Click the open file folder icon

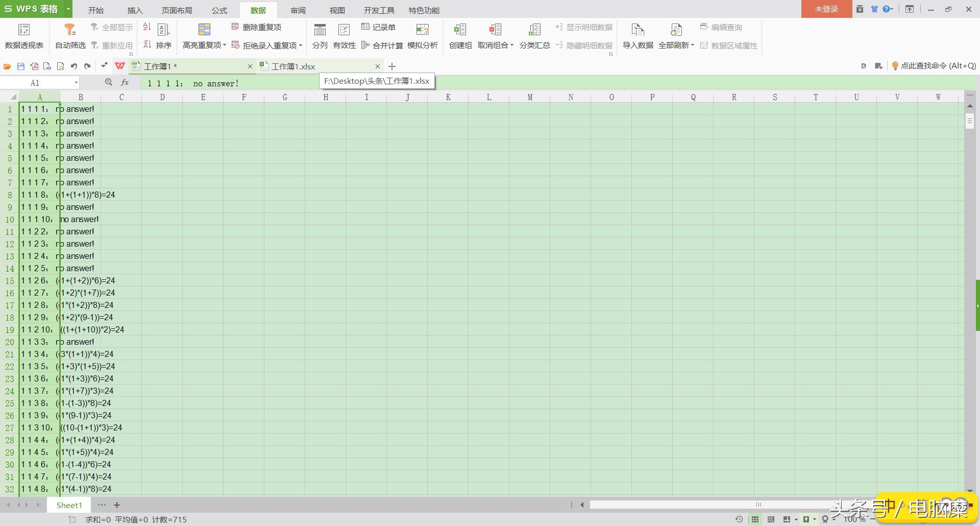coord(7,66)
